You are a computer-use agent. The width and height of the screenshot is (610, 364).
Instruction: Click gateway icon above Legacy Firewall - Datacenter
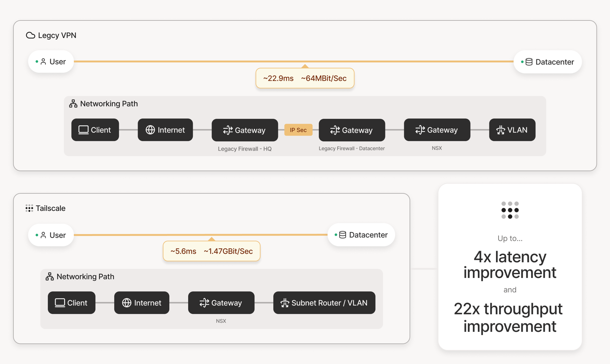click(x=335, y=130)
